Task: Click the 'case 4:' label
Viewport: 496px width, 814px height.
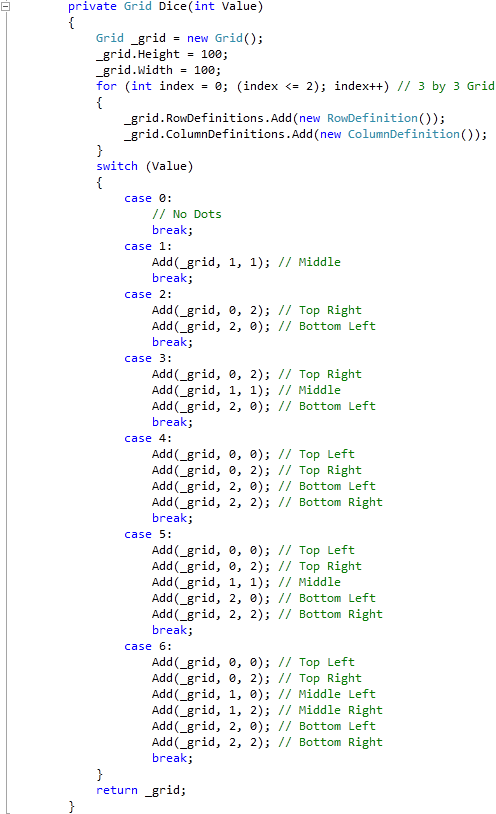Action: tap(148, 438)
